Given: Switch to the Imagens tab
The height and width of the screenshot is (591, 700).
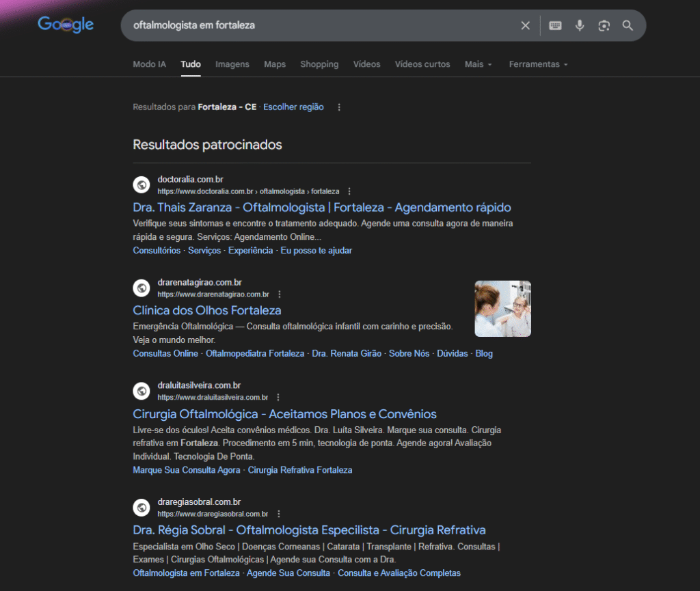Looking at the screenshot, I should point(232,64).
